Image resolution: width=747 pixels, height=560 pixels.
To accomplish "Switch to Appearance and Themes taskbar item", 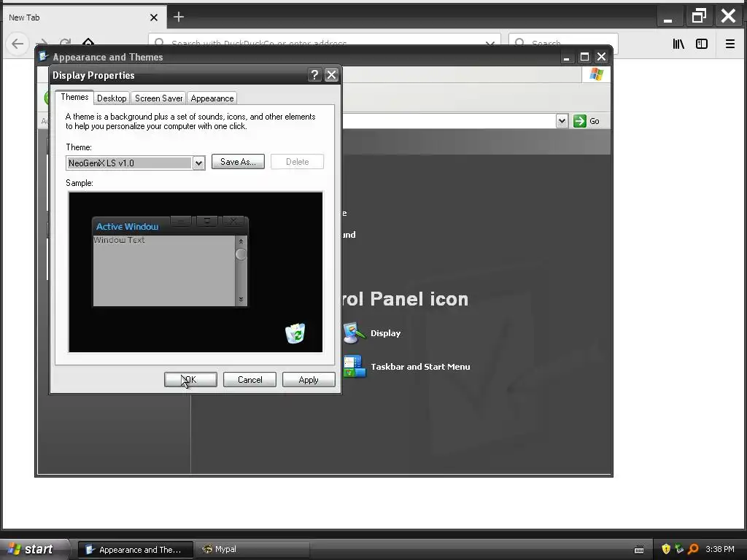I will coord(135,550).
